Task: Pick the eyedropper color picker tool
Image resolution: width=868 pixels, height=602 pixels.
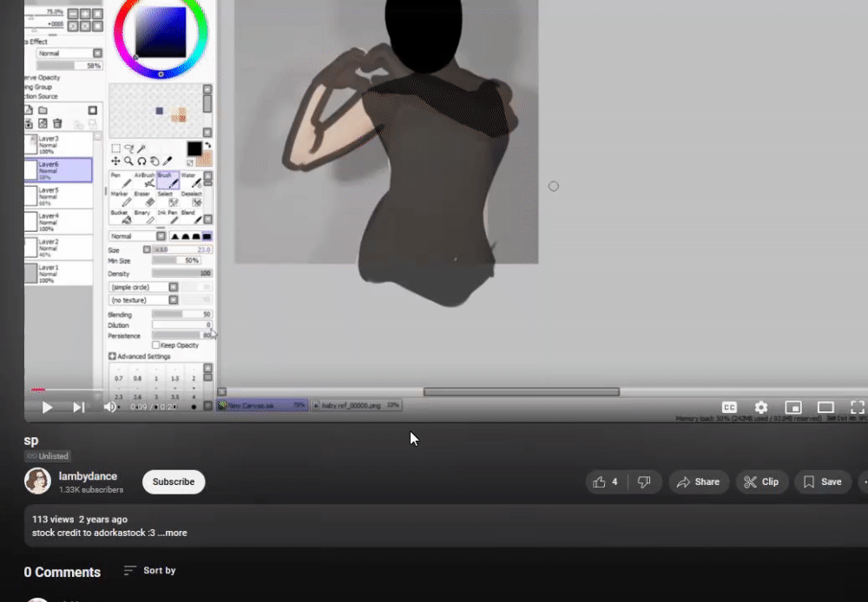Action: 168,161
